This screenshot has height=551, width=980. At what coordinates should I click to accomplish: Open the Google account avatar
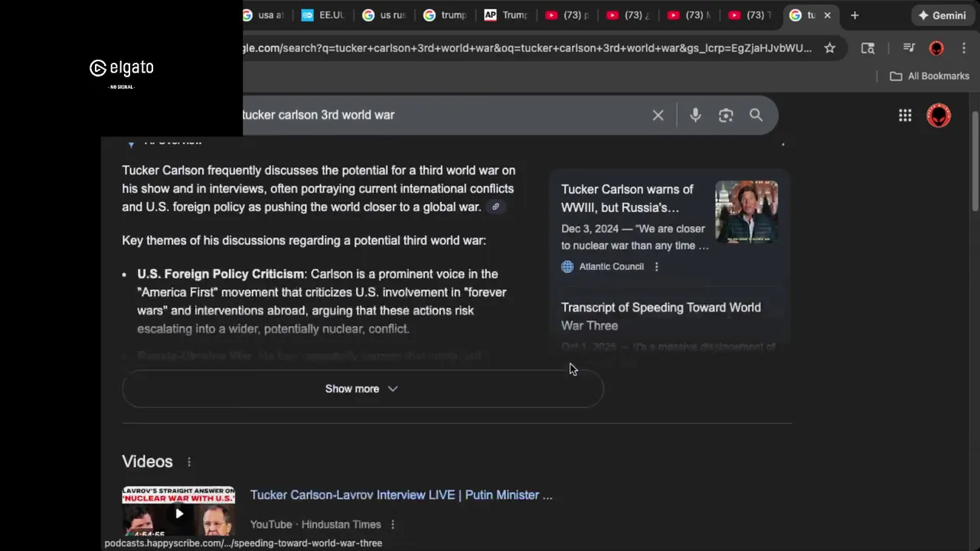939,116
